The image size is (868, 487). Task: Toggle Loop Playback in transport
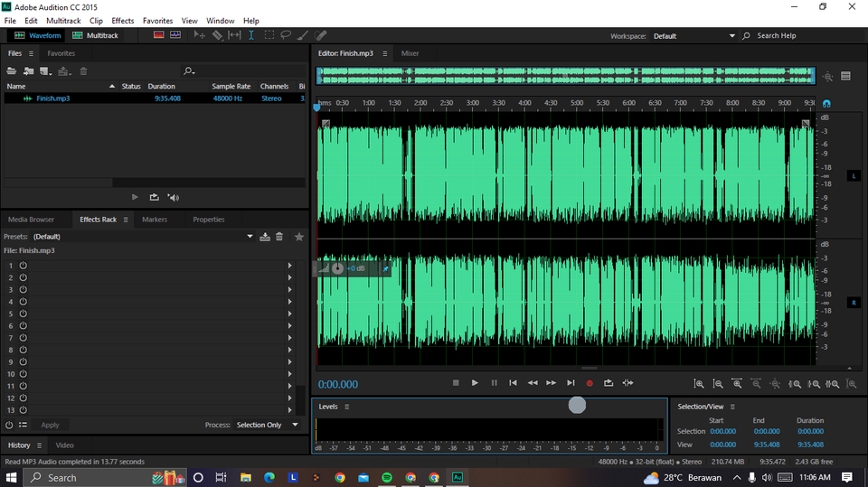[609, 383]
